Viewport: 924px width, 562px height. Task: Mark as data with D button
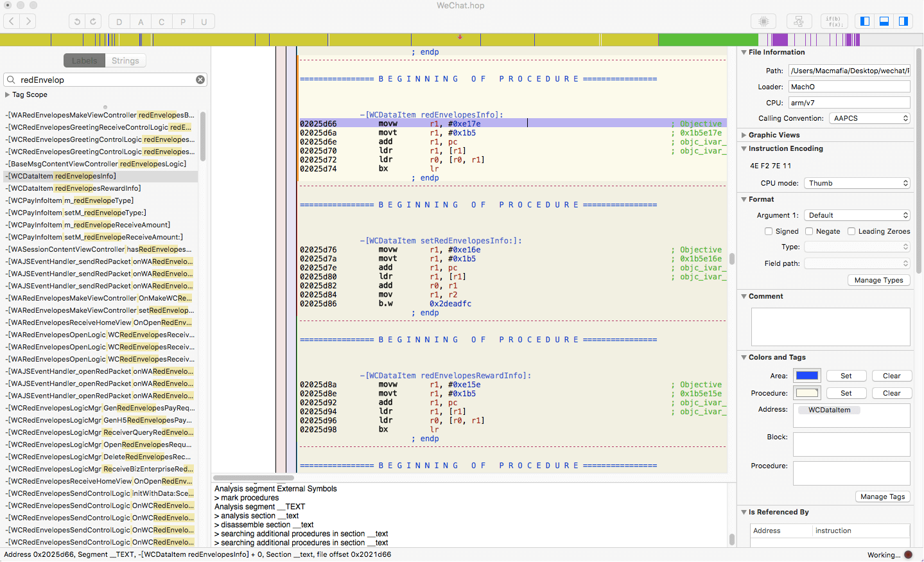pos(119,21)
